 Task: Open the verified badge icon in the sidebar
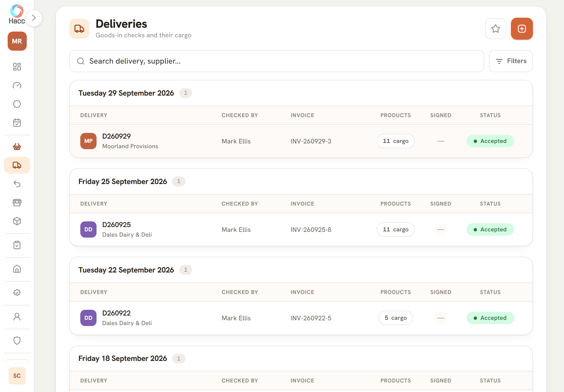click(17, 293)
